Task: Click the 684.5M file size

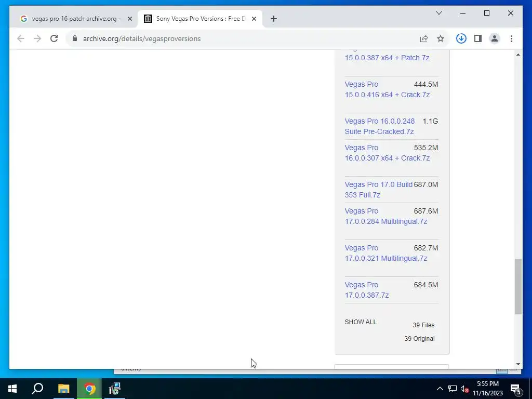Action: click(x=426, y=285)
